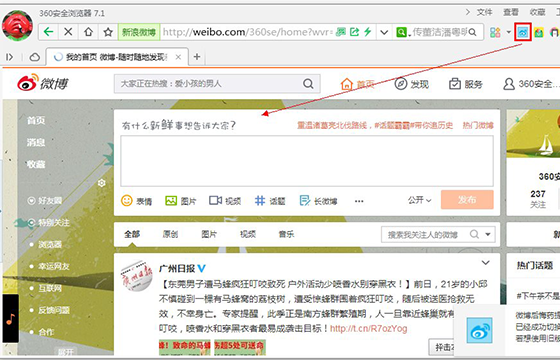The width and height of the screenshot is (560, 360).
Task: Click the more options ellipsis in composer
Action: click(359, 201)
